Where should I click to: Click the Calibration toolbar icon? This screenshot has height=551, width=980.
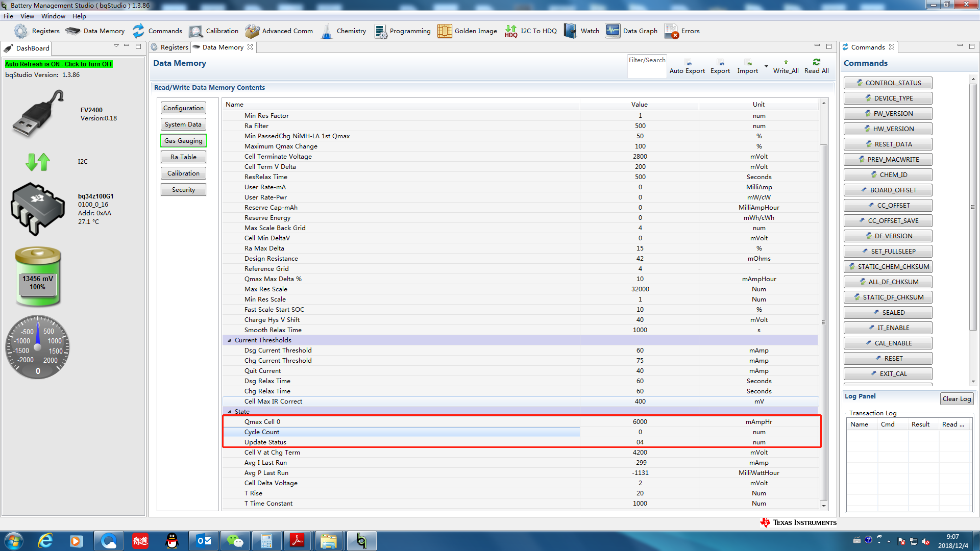[x=195, y=31]
